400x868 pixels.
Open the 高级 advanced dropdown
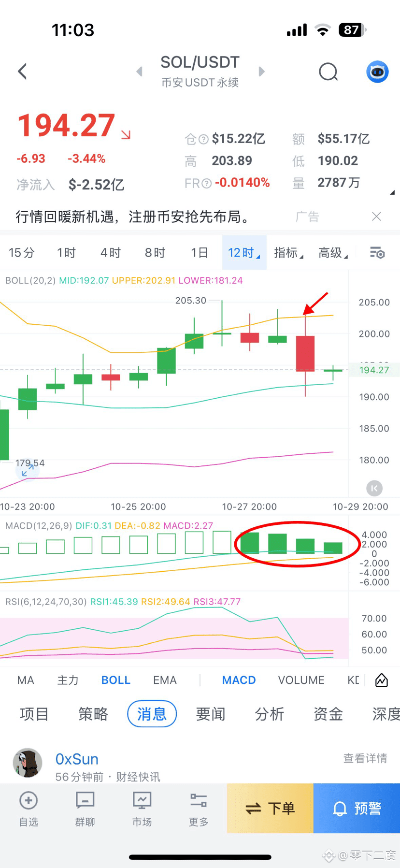(x=333, y=253)
